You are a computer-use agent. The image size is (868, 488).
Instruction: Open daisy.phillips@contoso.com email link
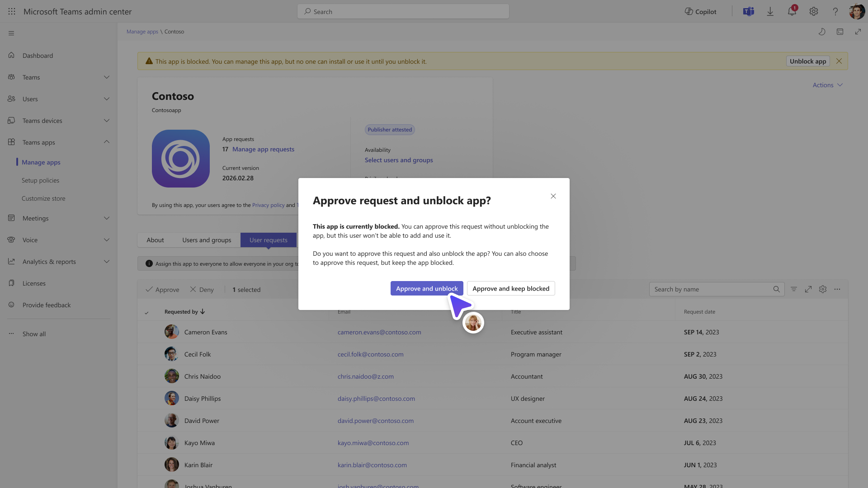pos(376,399)
